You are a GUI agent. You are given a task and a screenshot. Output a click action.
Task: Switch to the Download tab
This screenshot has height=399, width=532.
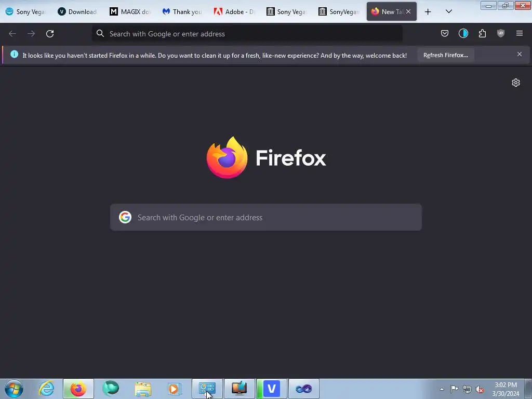pos(78,11)
